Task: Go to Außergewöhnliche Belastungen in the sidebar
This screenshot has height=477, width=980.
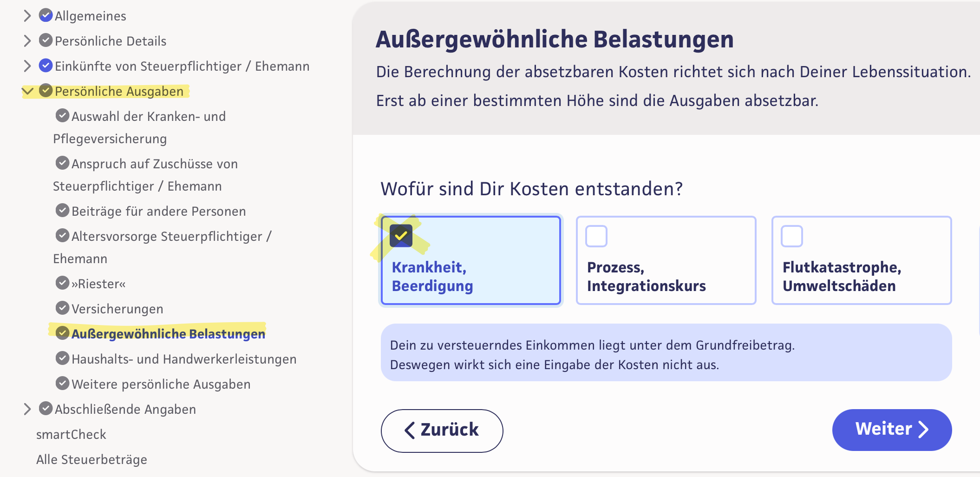Action: click(168, 334)
